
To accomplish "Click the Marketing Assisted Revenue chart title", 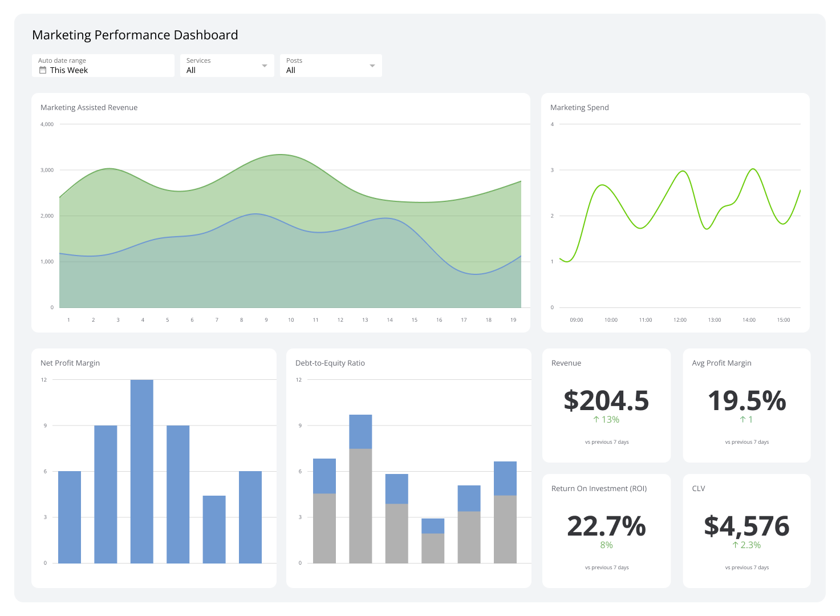I will pos(88,107).
